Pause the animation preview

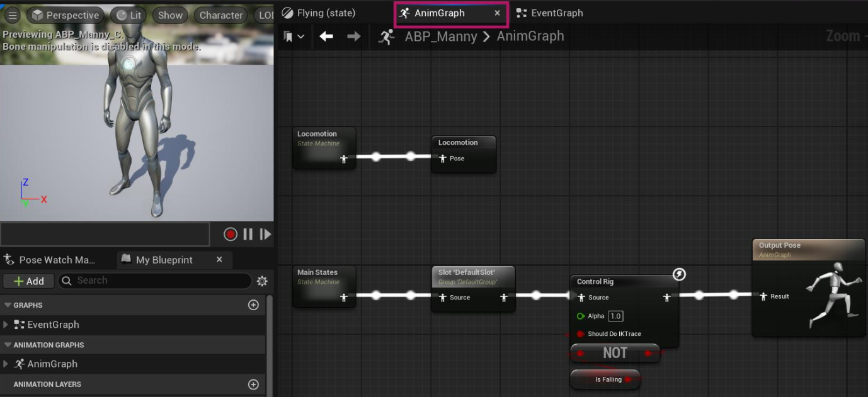pos(248,234)
